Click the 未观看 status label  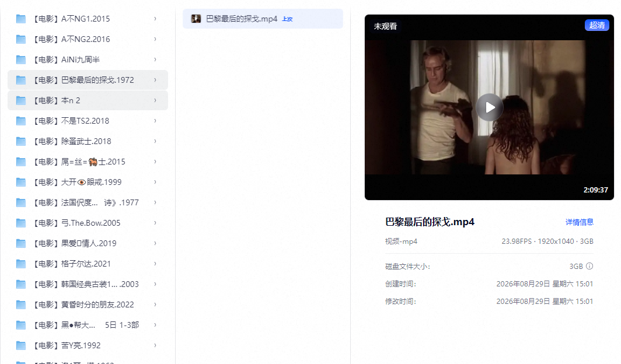click(385, 26)
